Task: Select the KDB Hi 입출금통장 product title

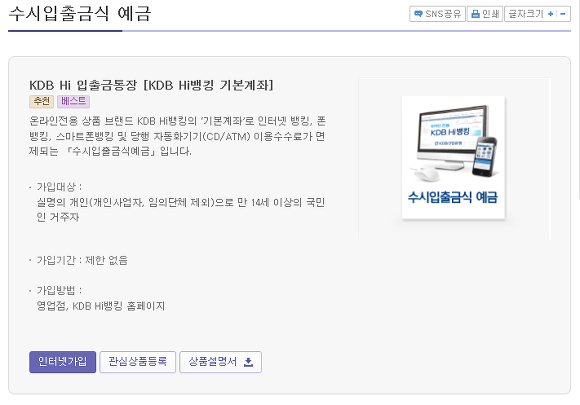Action: point(151,85)
